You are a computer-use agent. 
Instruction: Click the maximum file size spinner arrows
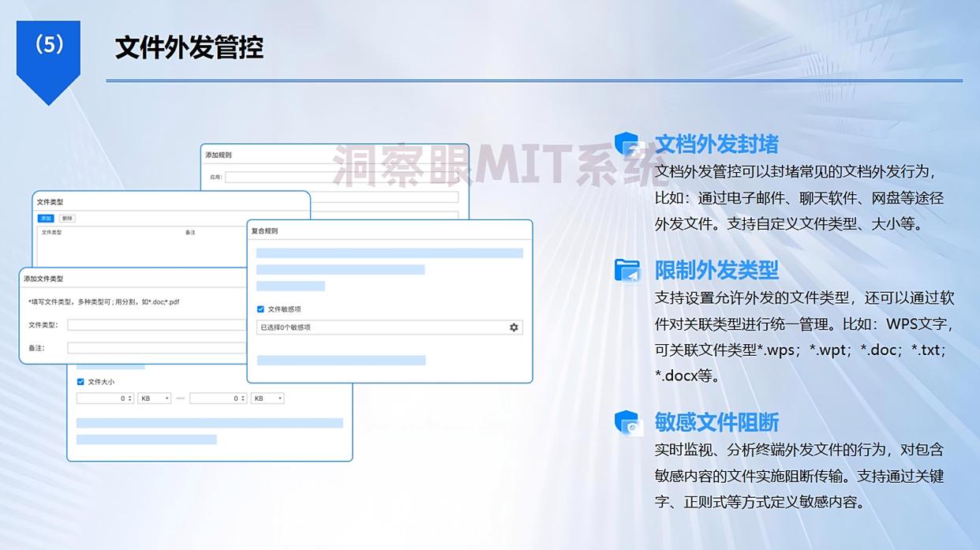(x=244, y=398)
